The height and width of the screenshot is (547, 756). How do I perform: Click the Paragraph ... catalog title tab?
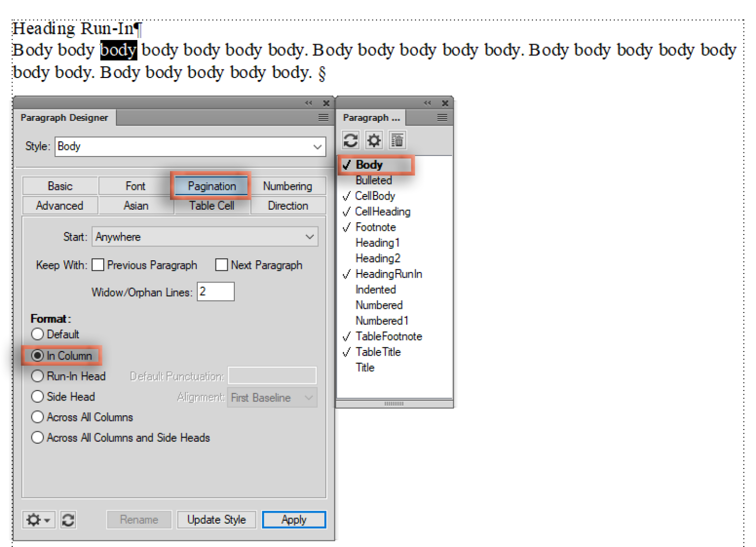click(371, 118)
